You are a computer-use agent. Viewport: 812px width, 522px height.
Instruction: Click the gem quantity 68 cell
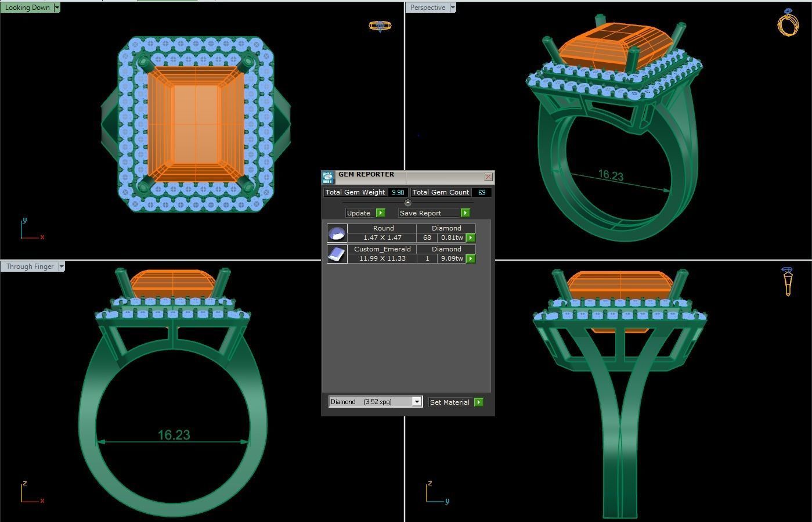427,237
